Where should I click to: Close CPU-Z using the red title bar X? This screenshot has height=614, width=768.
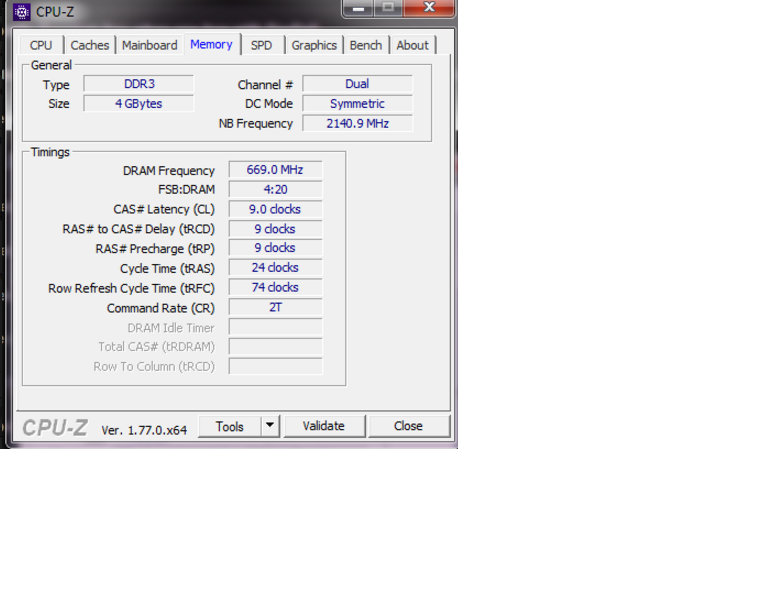coord(429,8)
